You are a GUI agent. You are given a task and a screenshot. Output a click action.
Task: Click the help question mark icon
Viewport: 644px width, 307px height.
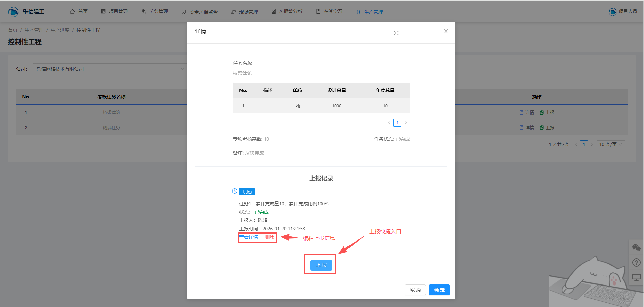pyautogui.click(x=636, y=263)
